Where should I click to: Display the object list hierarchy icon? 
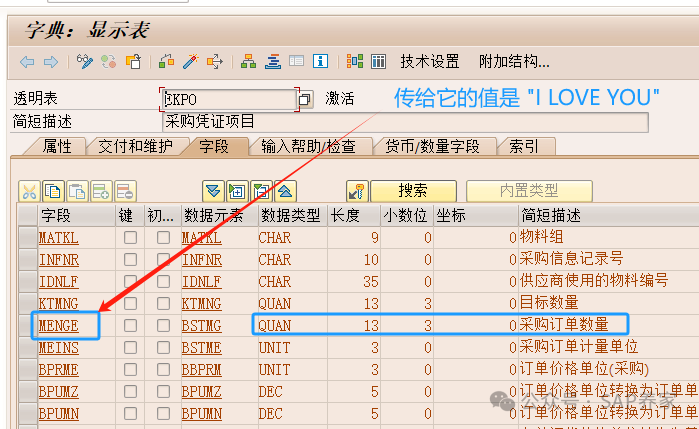248,62
